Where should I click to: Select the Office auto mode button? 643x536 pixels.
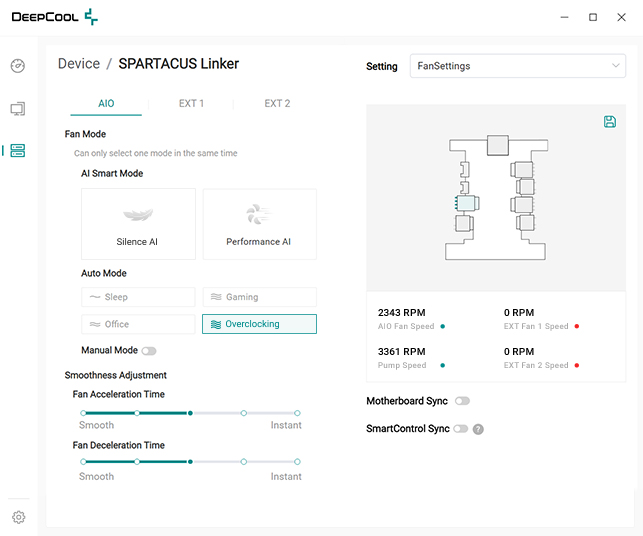point(138,324)
